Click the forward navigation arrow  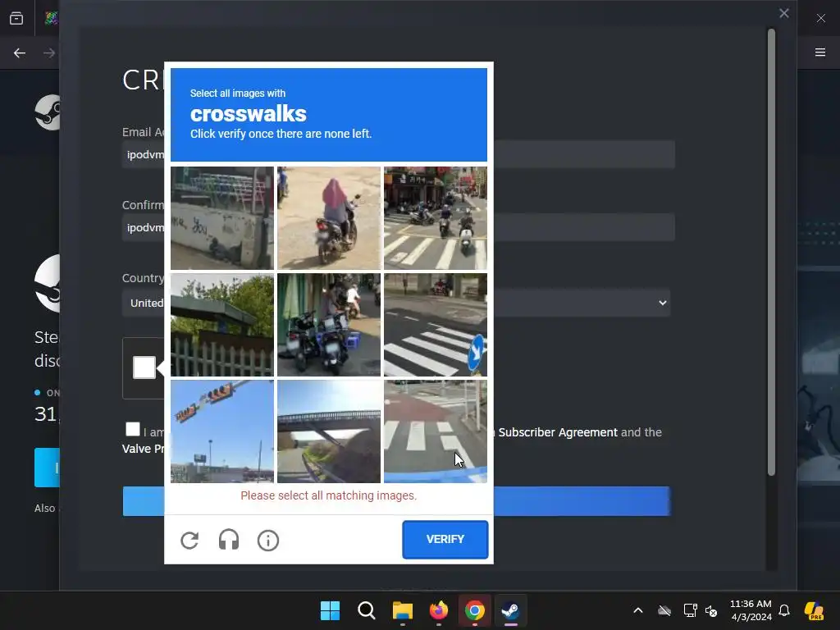click(x=48, y=52)
